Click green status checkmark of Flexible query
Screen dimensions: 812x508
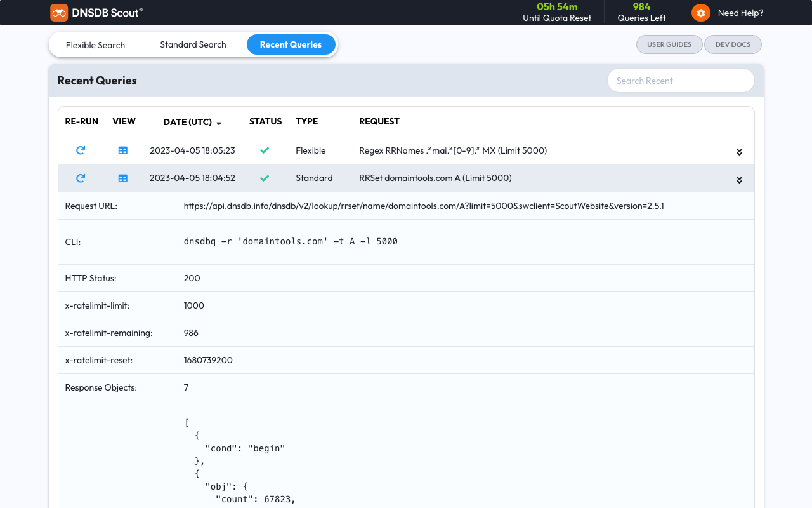265,150
